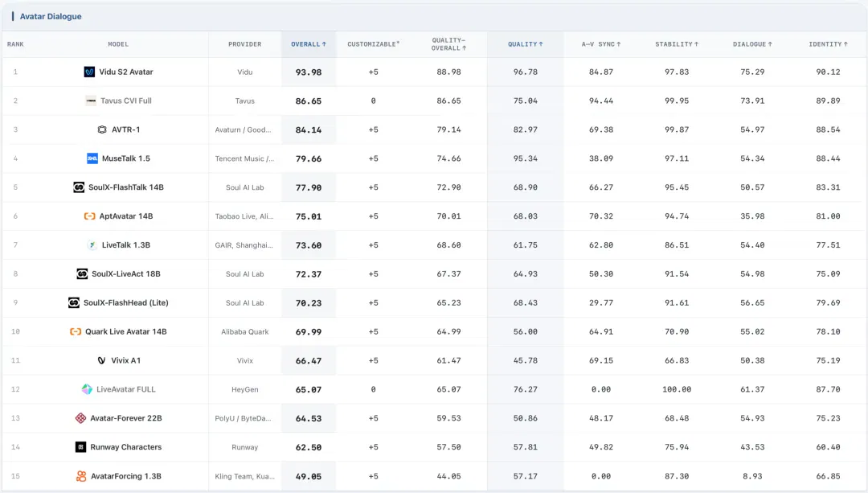Click the dialogue score 8.93
The image size is (868, 493).
752,476
